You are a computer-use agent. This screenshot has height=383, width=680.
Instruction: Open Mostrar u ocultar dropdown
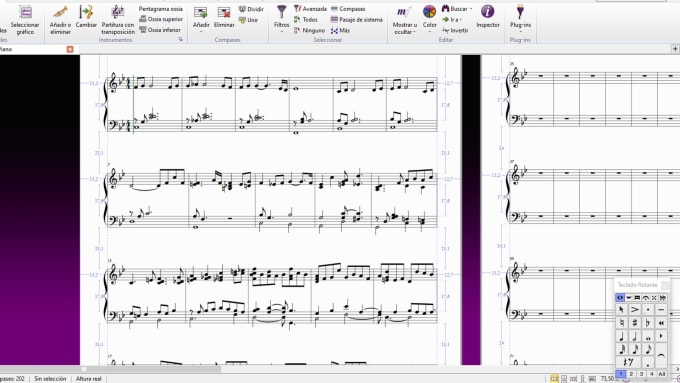coord(404,20)
